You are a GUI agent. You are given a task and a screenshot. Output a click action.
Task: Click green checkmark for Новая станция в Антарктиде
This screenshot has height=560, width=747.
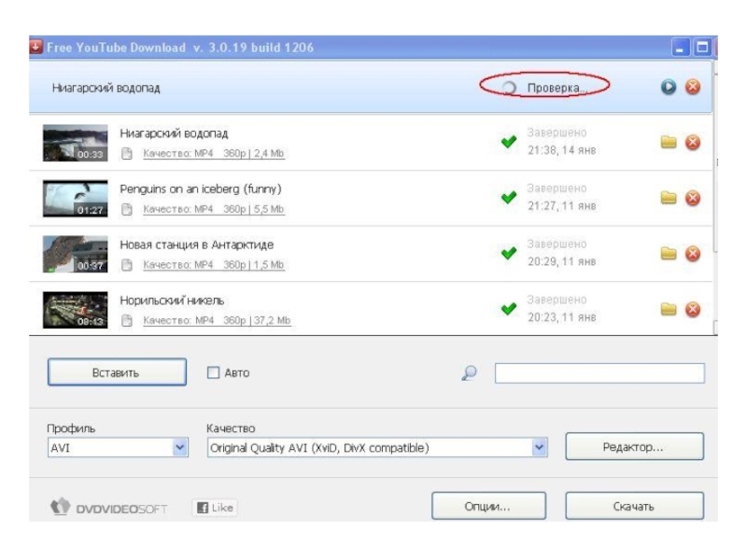(508, 253)
